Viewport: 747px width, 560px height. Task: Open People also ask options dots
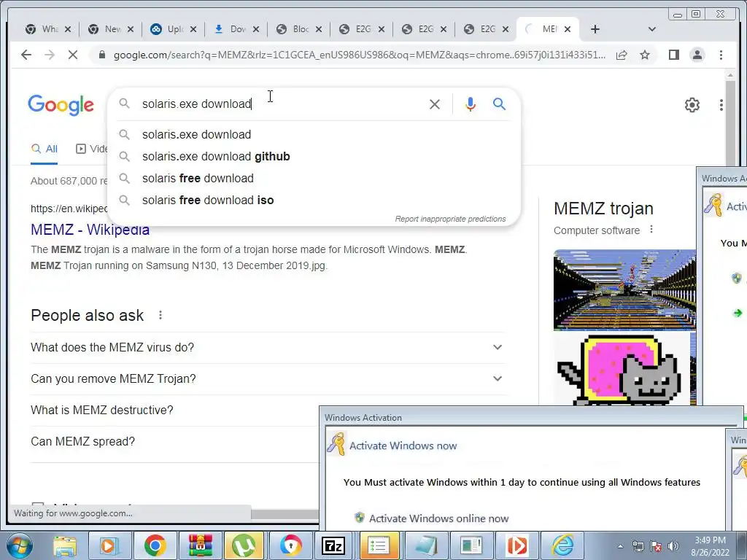pos(160,315)
